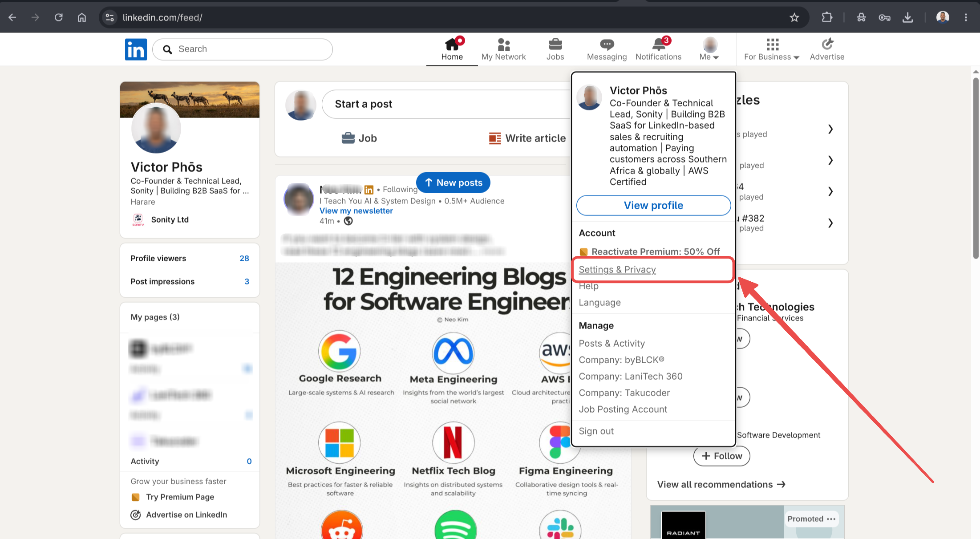Open Sonity Ltd company logo in profile card
The height and width of the screenshot is (539, 980).
(x=138, y=219)
